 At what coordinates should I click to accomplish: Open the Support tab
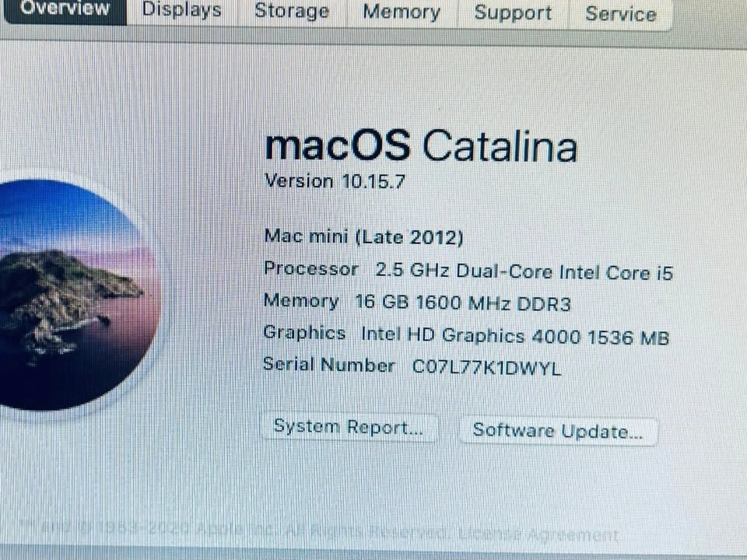pos(513,13)
